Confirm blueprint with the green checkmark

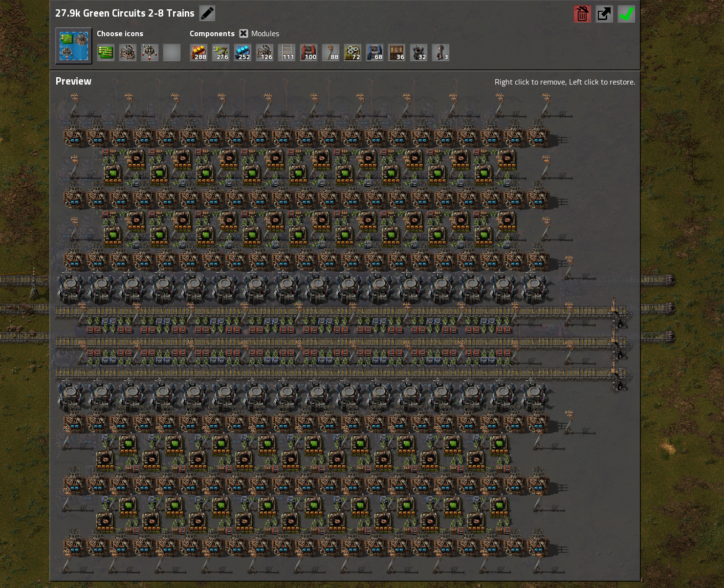[x=626, y=14]
